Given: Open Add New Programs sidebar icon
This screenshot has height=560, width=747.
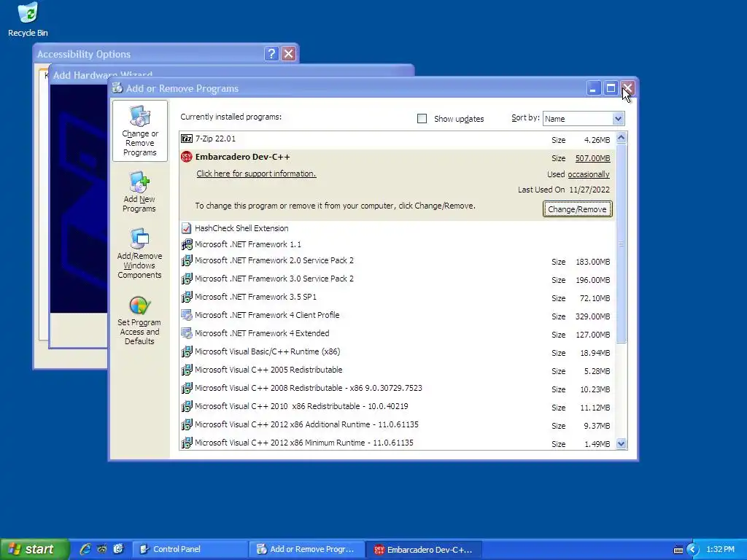Looking at the screenshot, I should pos(139,192).
